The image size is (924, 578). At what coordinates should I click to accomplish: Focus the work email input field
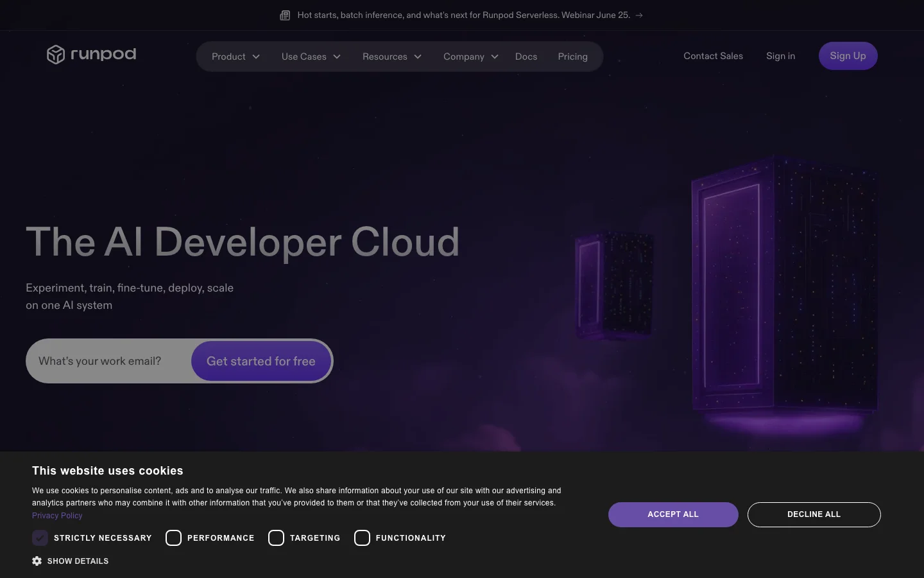click(109, 361)
